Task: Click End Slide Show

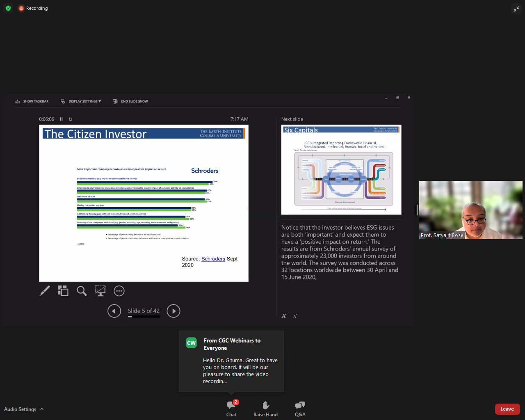Action: pyautogui.click(x=130, y=101)
